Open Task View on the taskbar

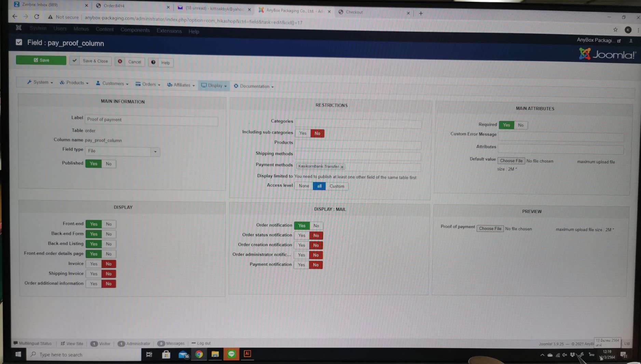point(149,354)
